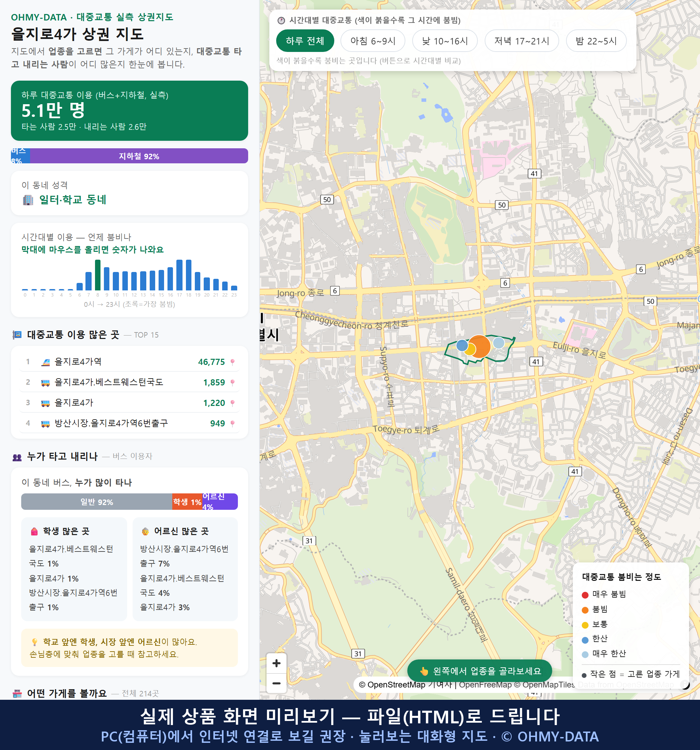Click the bus icon for 방산시장.을지로4가역6번출구

[45, 423]
